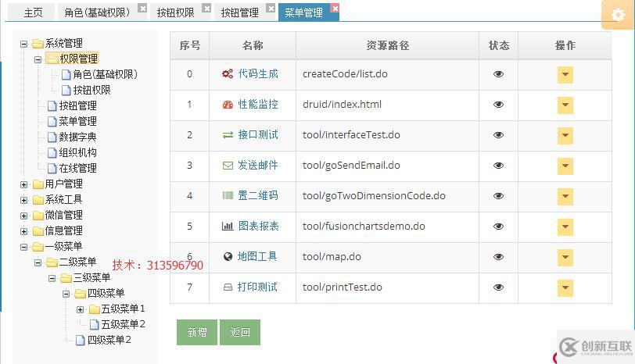
Task: Click the green 返回 button
Action: (240, 333)
